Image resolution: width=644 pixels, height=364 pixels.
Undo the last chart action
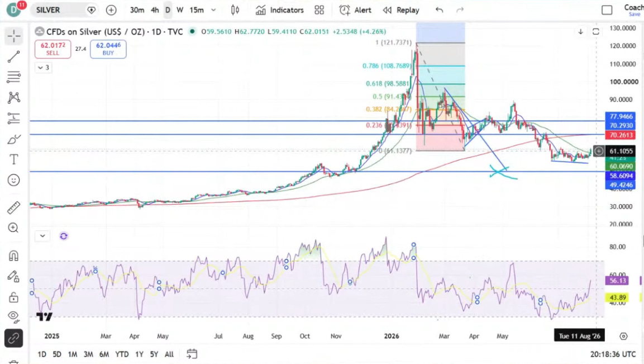[x=439, y=10]
